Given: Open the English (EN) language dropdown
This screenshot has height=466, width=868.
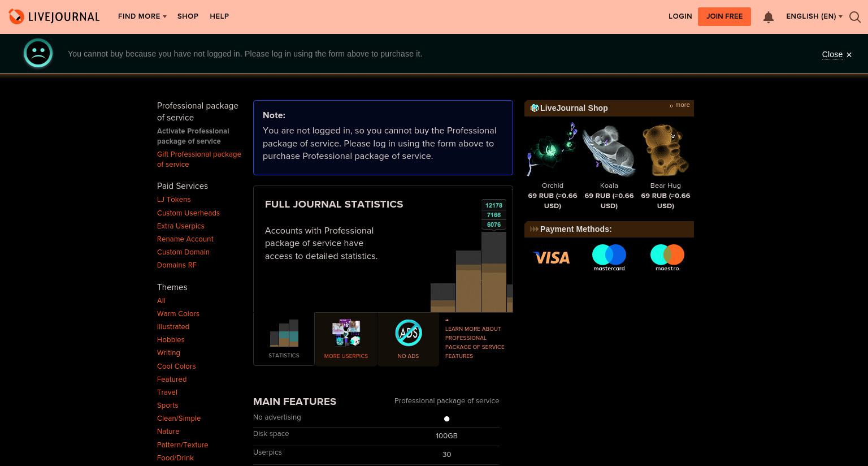Looking at the screenshot, I should (x=814, y=16).
